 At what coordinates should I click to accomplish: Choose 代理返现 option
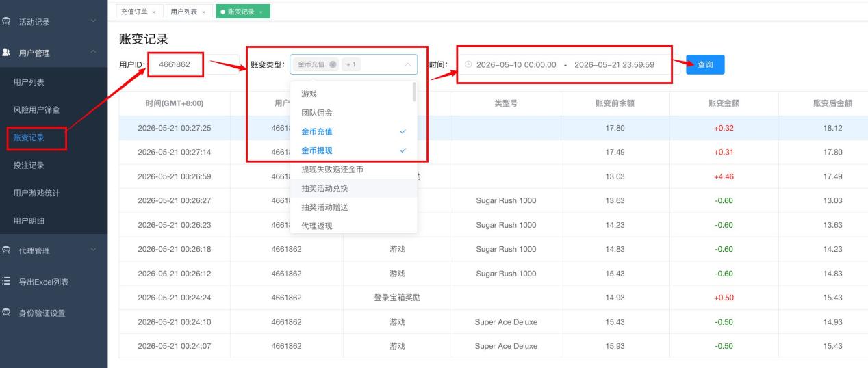click(353, 226)
